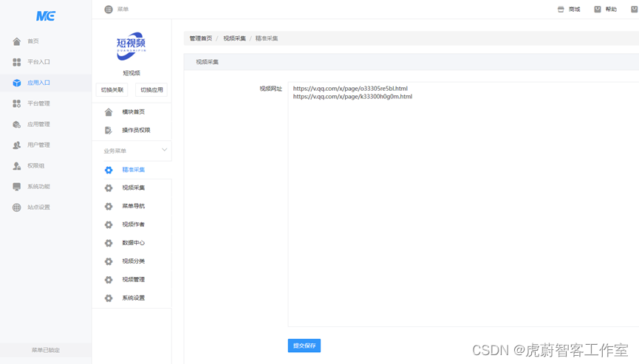Click the 应用入口 cube icon
This screenshot has height=364, width=639.
(17, 83)
